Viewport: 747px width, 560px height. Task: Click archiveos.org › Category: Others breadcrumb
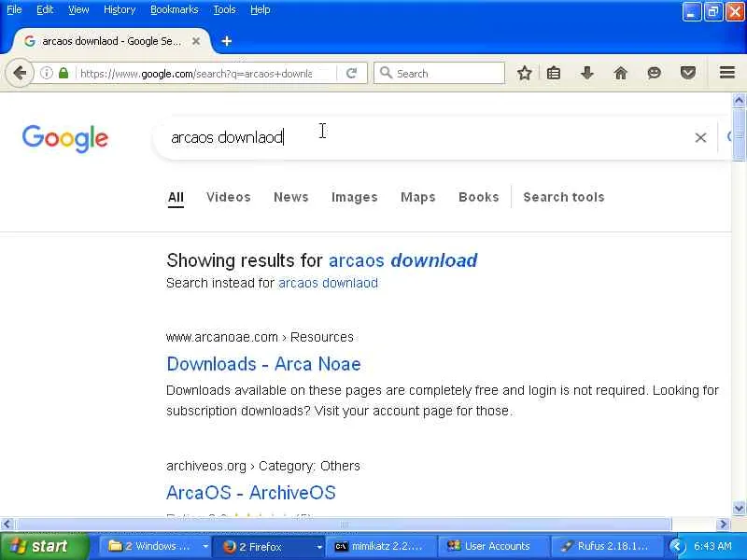[x=263, y=466]
